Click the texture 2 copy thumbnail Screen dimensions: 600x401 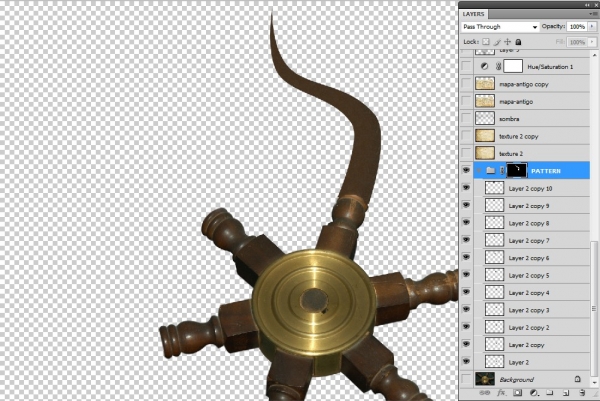(485, 136)
